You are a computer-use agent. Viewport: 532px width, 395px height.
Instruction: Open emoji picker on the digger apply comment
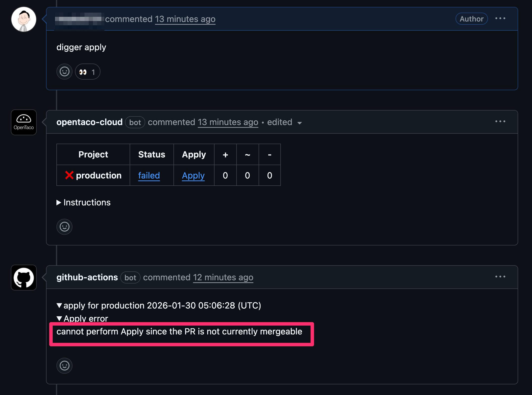64,71
